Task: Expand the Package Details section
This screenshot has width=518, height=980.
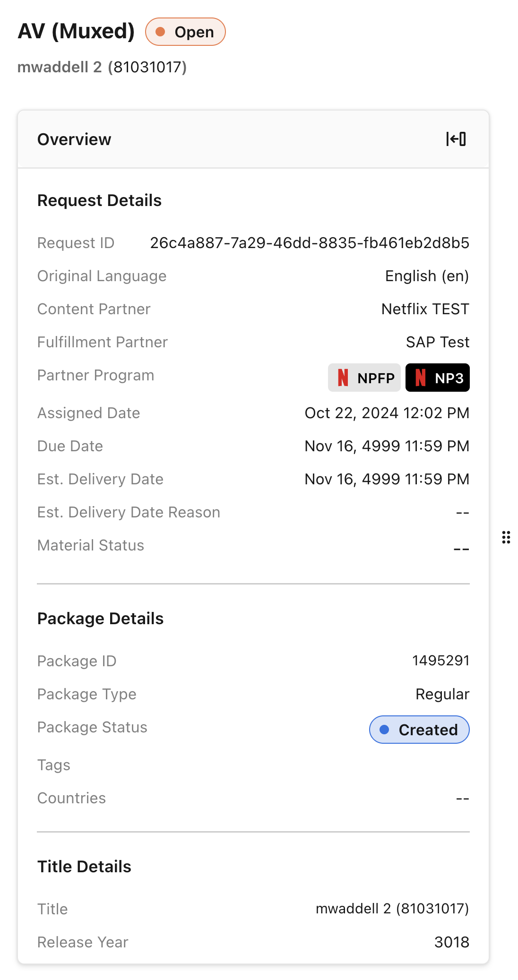Action: [x=100, y=618]
